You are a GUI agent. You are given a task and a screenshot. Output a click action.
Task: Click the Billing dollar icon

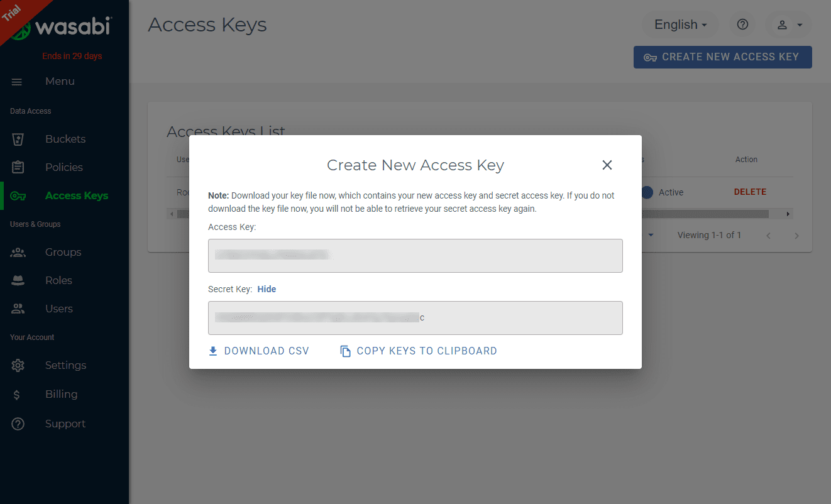17,395
